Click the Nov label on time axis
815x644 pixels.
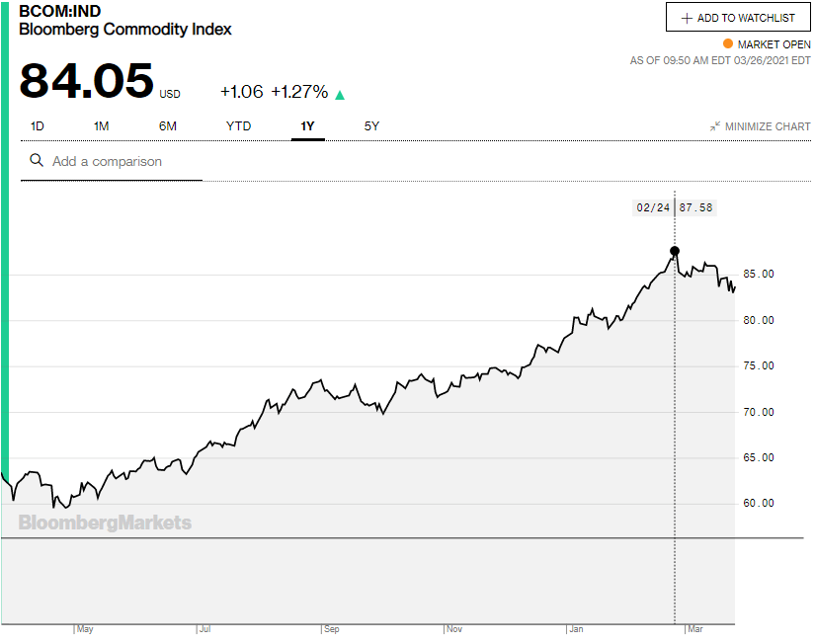454,628
